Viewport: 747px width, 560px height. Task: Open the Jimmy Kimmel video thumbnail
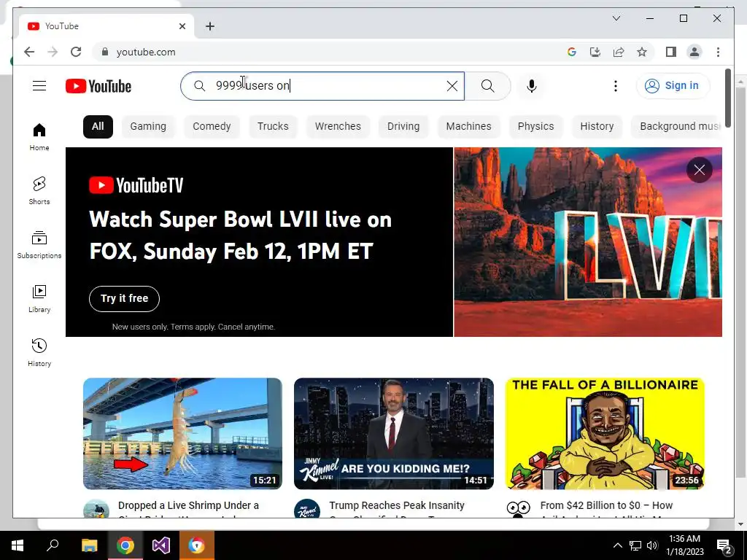coord(393,433)
